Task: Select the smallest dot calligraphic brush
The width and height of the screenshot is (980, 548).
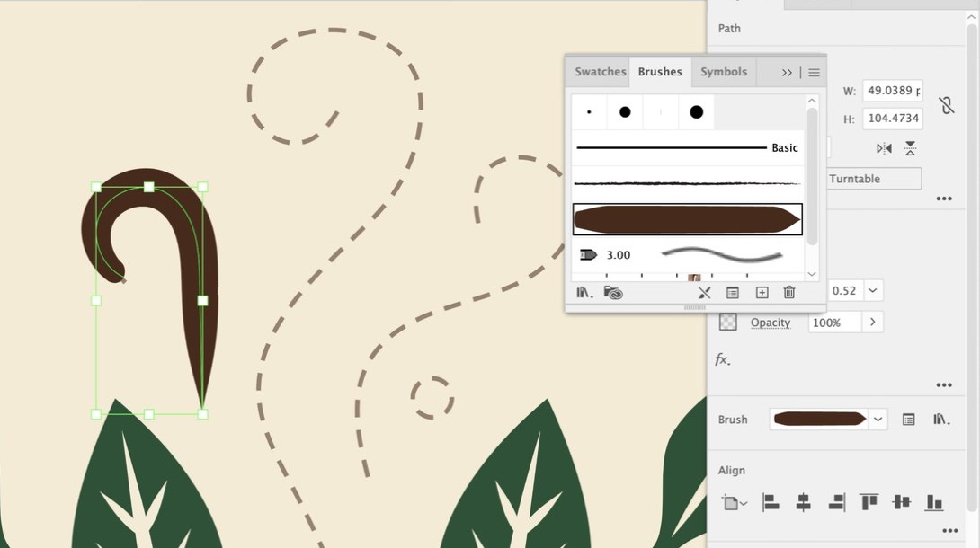Action: tap(589, 111)
